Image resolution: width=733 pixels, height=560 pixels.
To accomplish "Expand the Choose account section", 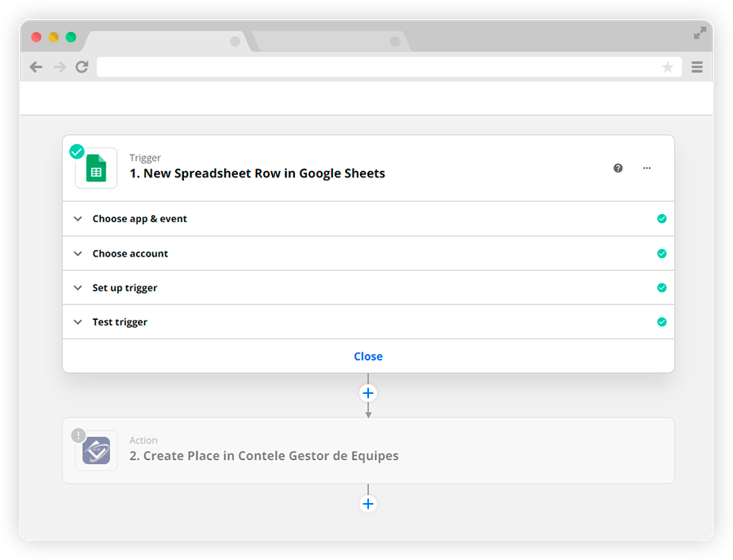I will coord(368,254).
